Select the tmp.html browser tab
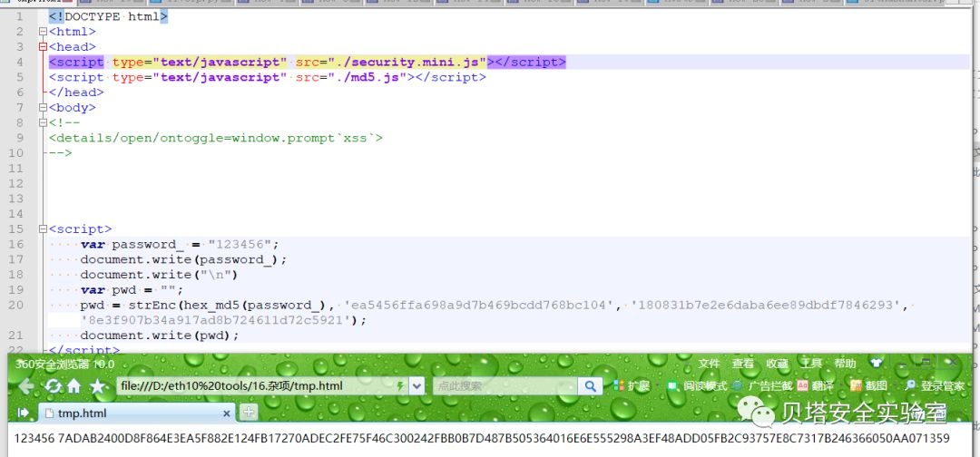This screenshot has height=457, width=980. pos(136,413)
